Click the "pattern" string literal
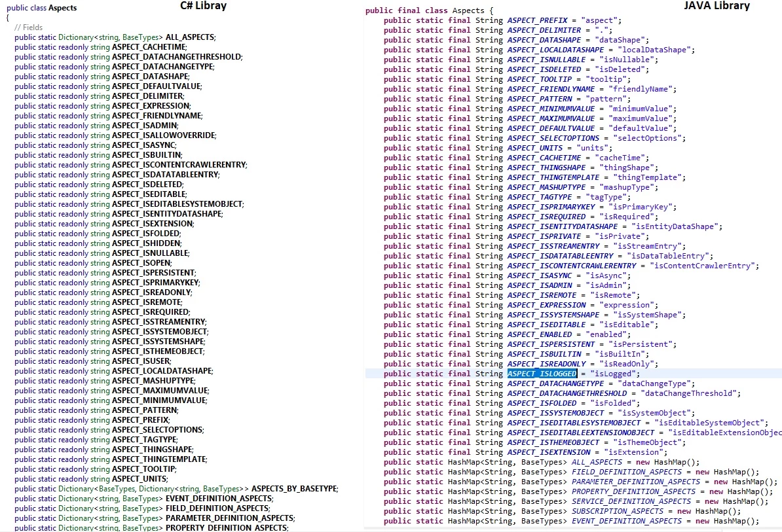 [x=605, y=99]
